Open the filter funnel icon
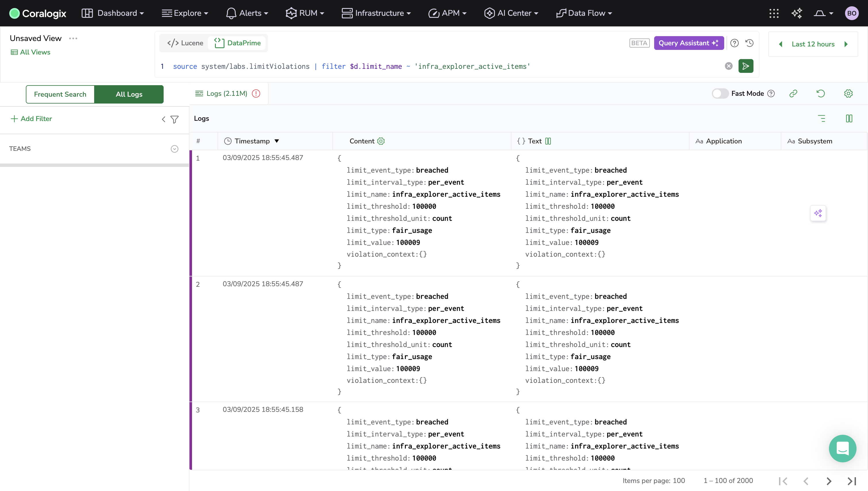Viewport: 868px width, 491px height. [175, 119]
